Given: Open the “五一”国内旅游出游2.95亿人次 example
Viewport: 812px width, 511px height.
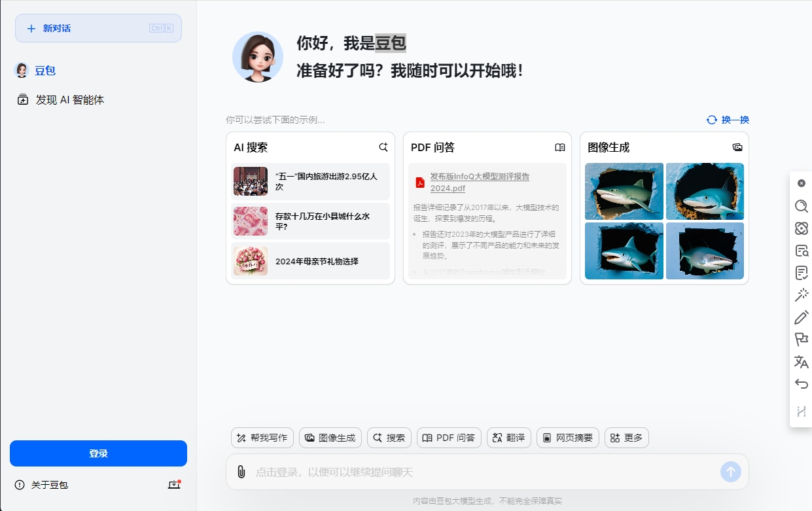Looking at the screenshot, I should coord(311,181).
